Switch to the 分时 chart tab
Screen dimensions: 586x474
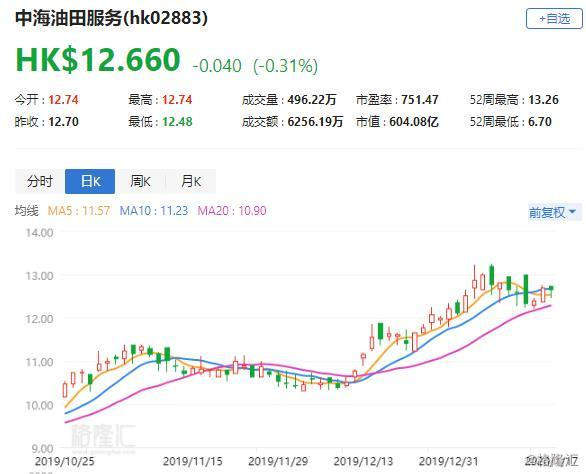[x=40, y=181]
